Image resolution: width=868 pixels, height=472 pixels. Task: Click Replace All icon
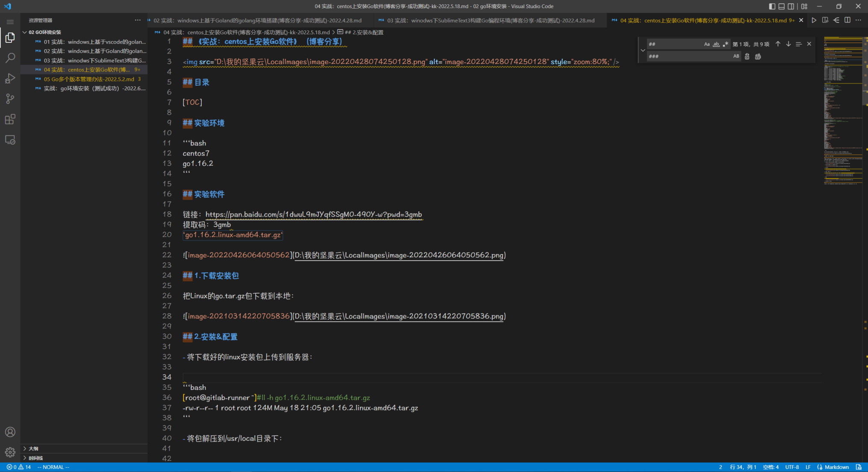coord(758,56)
